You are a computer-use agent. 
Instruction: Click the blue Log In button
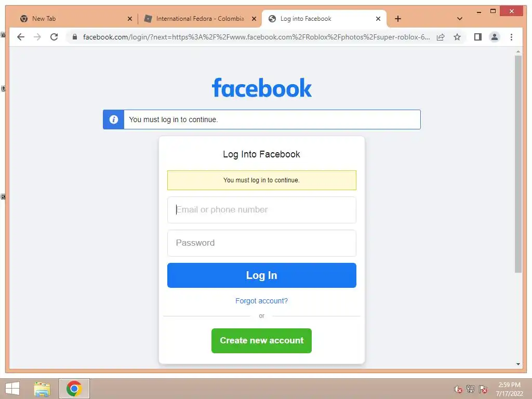coord(262,275)
